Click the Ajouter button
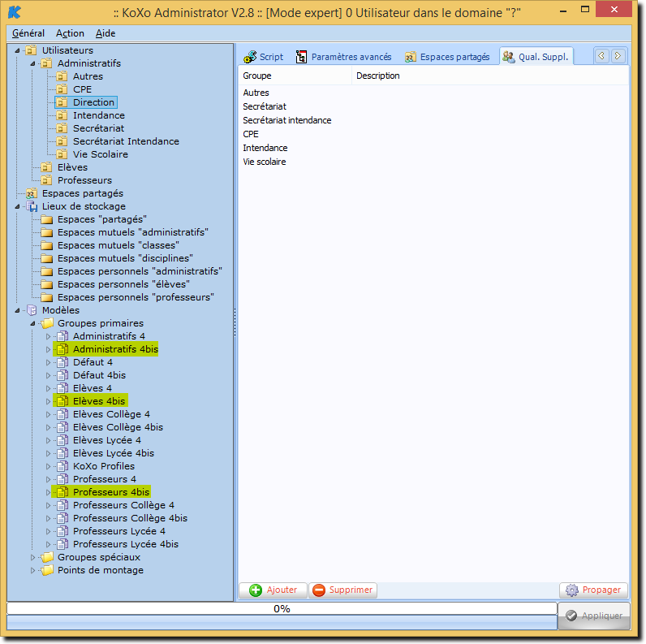Viewport: 646px width, 644px height. click(x=273, y=590)
